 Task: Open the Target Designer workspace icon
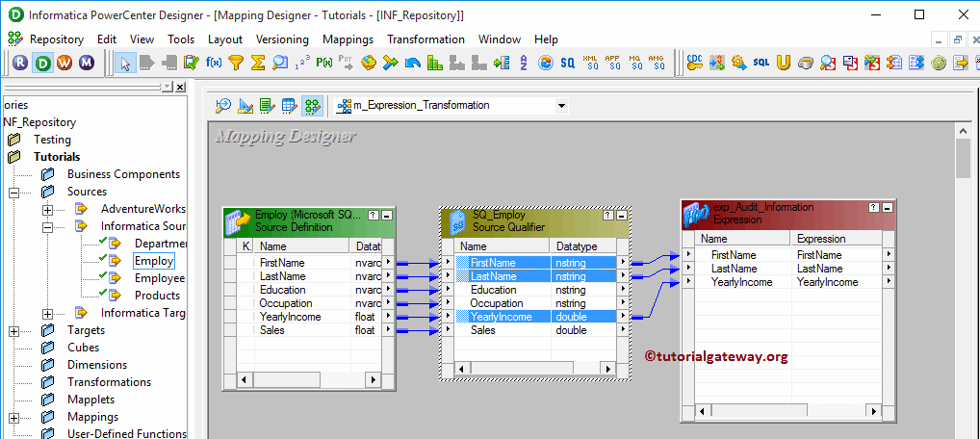coord(245,106)
